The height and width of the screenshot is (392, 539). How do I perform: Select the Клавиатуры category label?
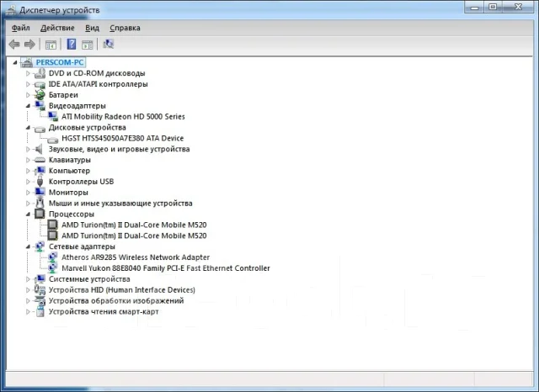pyautogui.click(x=70, y=160)
